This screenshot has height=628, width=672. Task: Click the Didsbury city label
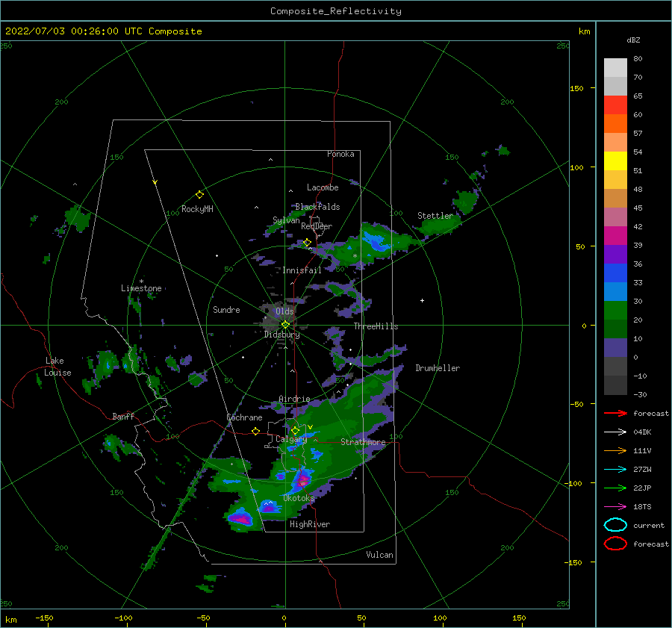tap(282, 335)
